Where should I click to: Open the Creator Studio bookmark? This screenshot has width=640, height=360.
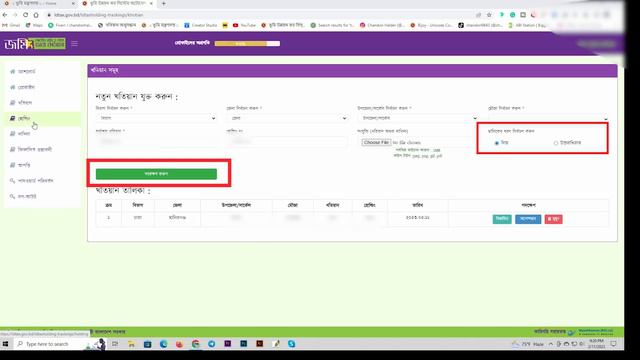coord(201,25)
